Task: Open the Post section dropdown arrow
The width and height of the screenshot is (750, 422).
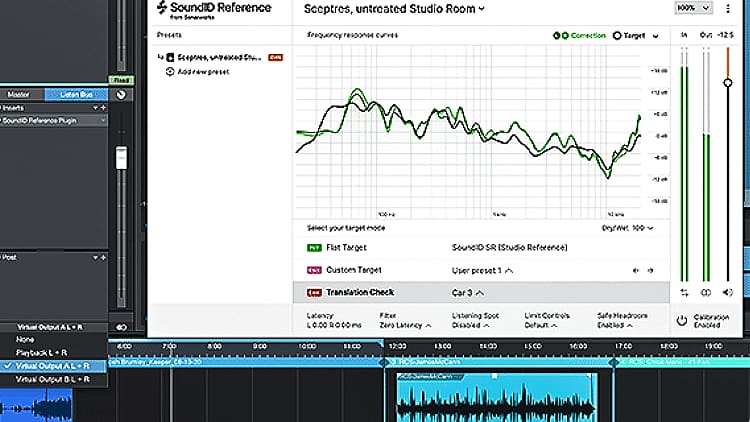Action: click(x=95, y=257)
